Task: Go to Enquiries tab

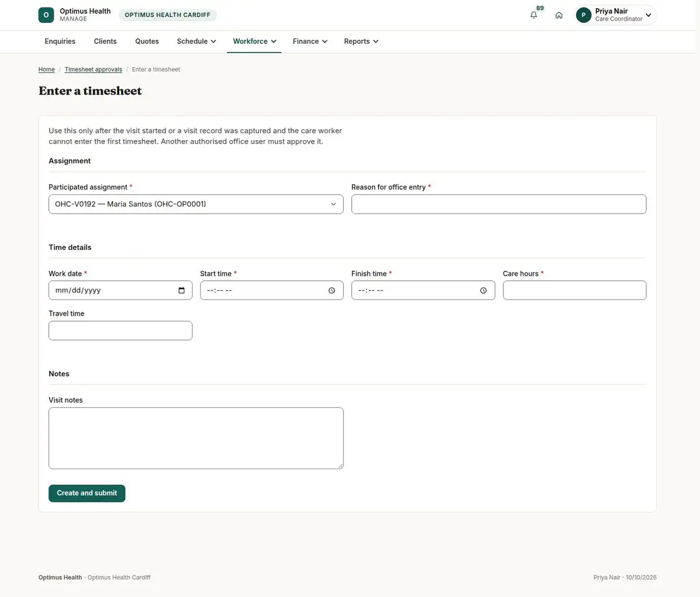Action: [x=60, y=41]
